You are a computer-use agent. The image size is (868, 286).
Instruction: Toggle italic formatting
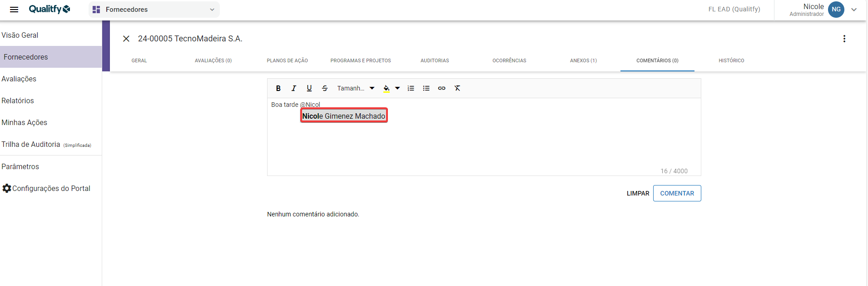tap(294, 88)
